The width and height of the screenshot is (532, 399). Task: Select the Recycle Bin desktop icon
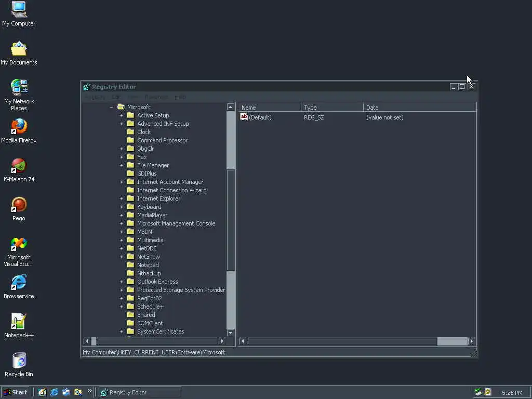point(19,364)
